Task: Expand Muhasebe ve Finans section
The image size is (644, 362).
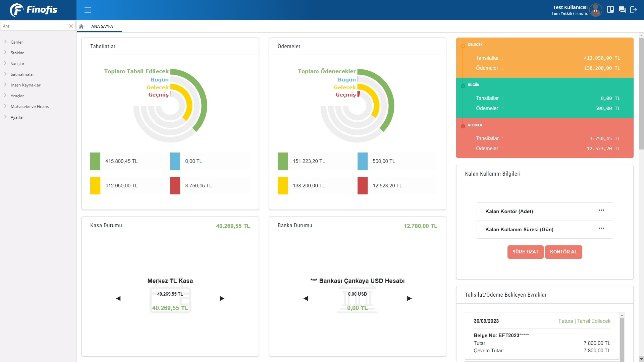Action: coord(30,107)
